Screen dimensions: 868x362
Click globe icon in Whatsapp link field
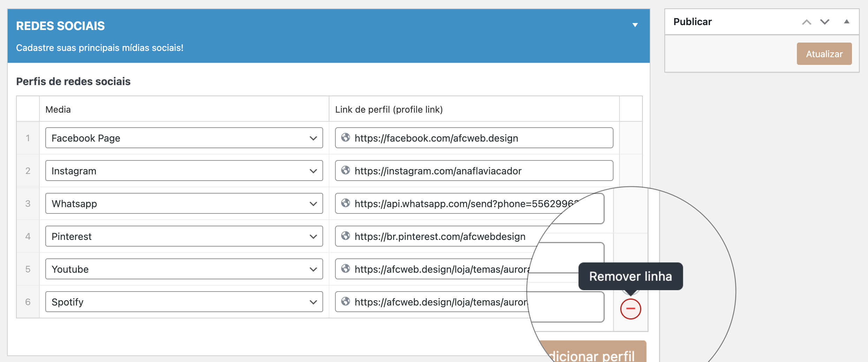(x=345, y=203)
